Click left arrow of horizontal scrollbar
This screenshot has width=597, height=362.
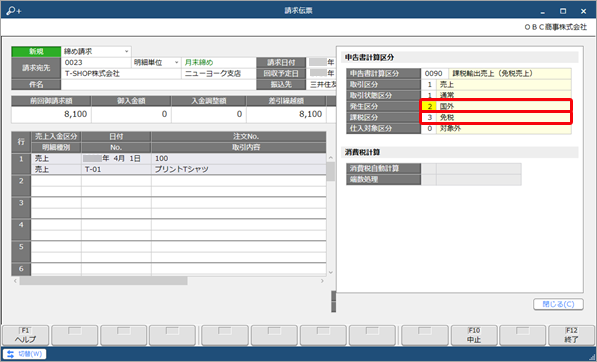[15, 281]
